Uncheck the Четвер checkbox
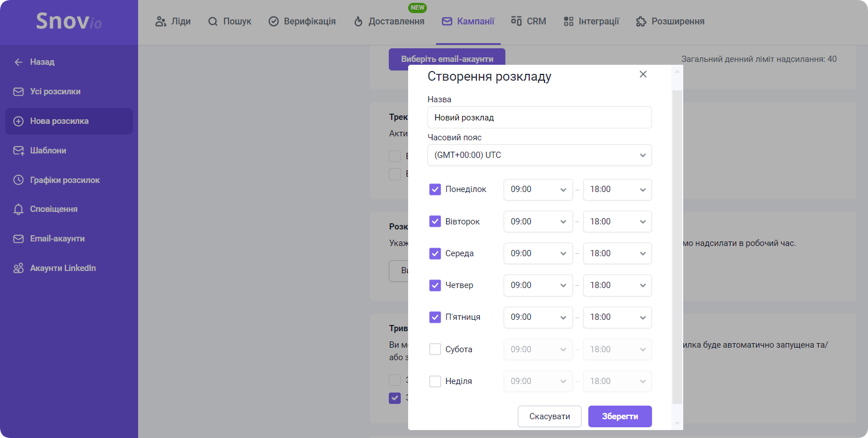 tap(435, 285)
